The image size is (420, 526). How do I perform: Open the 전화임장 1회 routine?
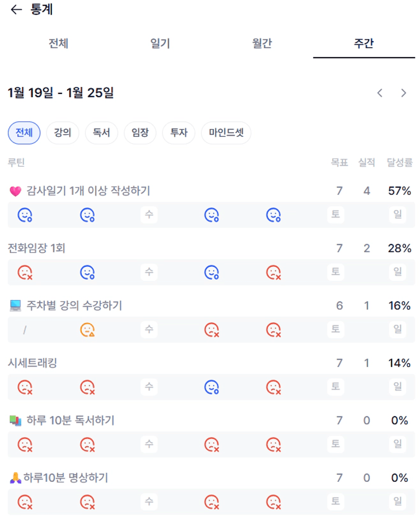click(x=37, y=249)
